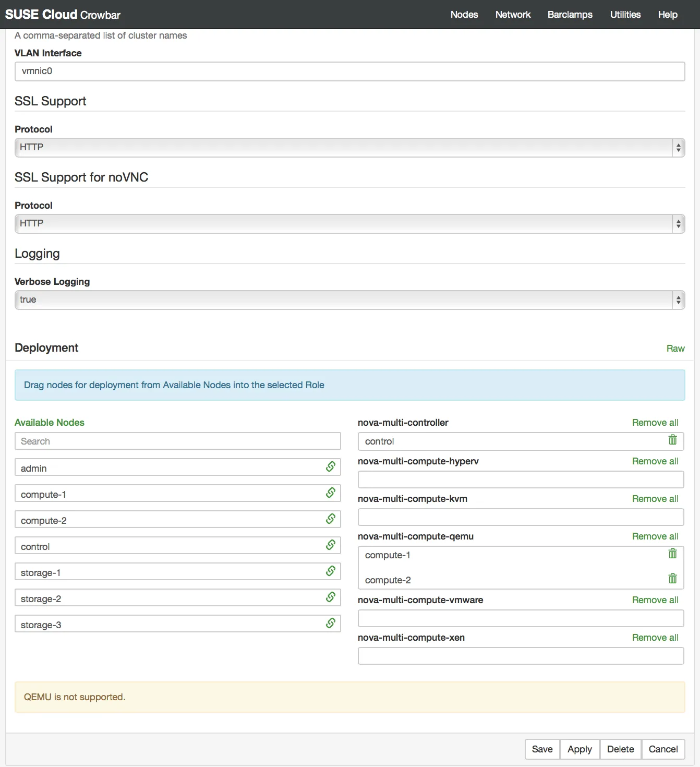
Task: Focus the Available Nodes search field
Action: click(x=178, y=441)
